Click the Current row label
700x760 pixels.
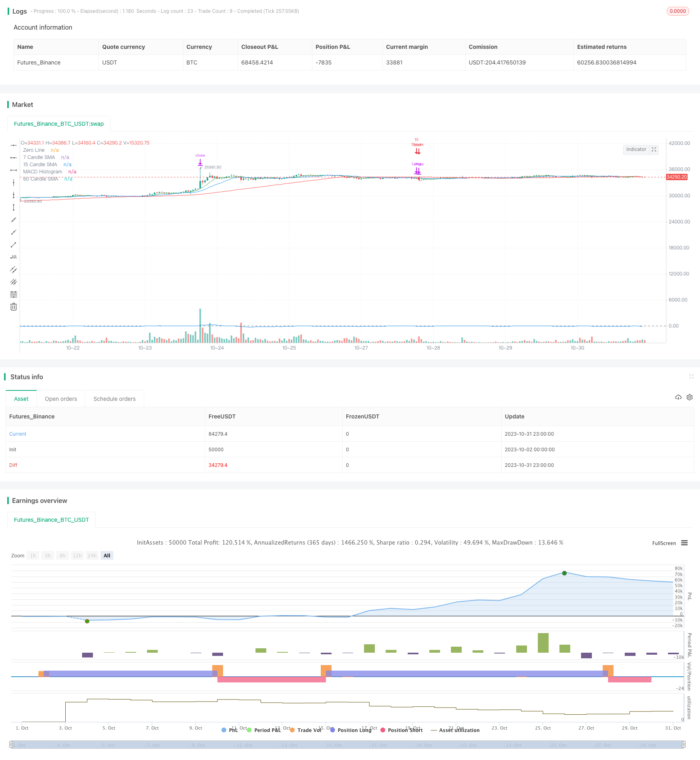tap(18, 434)
